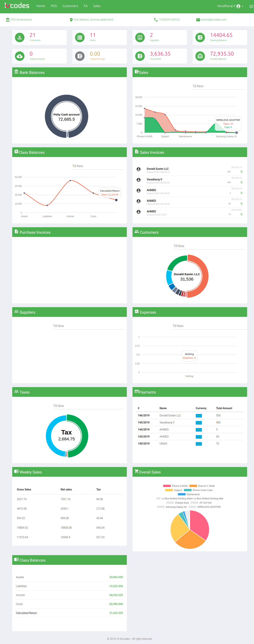Select the FA menu item
The image size is (254, 644).
85,6
